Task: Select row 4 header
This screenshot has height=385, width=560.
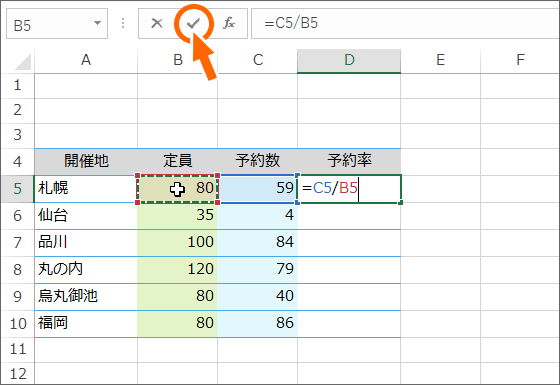Action: tap(18, 161)
